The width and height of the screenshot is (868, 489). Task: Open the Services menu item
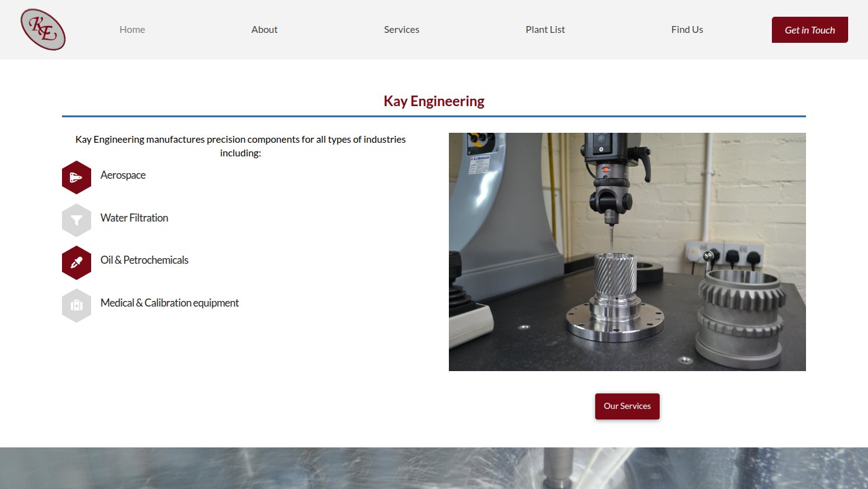[402, 29]
